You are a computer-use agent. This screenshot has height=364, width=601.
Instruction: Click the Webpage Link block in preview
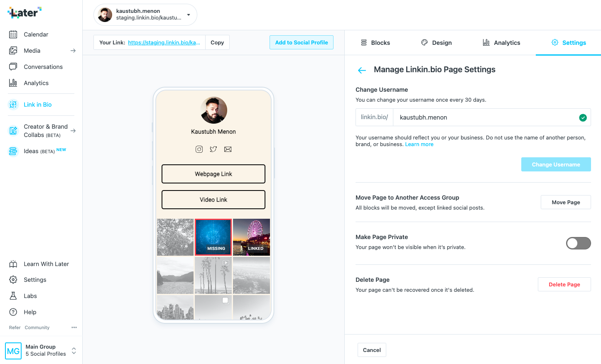pyautogui.click(x=213, y=174)
